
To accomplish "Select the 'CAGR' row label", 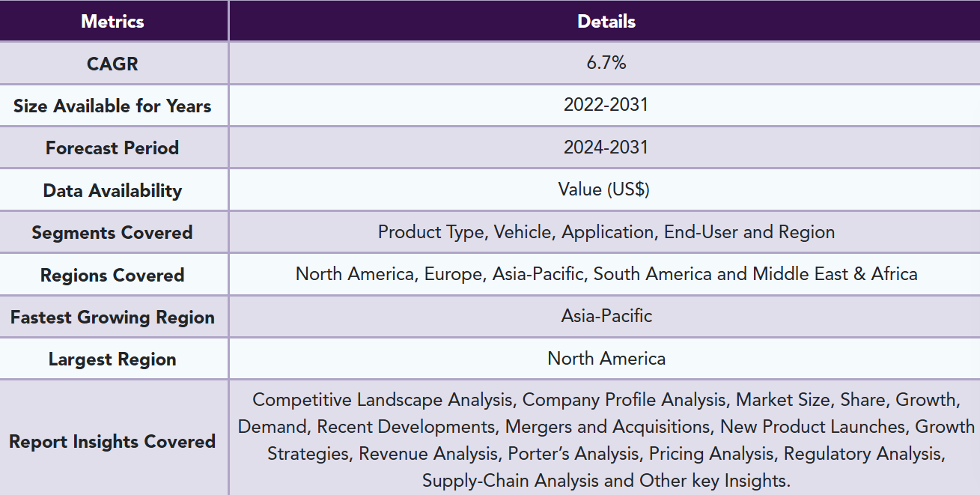I will tap(112, 64).
